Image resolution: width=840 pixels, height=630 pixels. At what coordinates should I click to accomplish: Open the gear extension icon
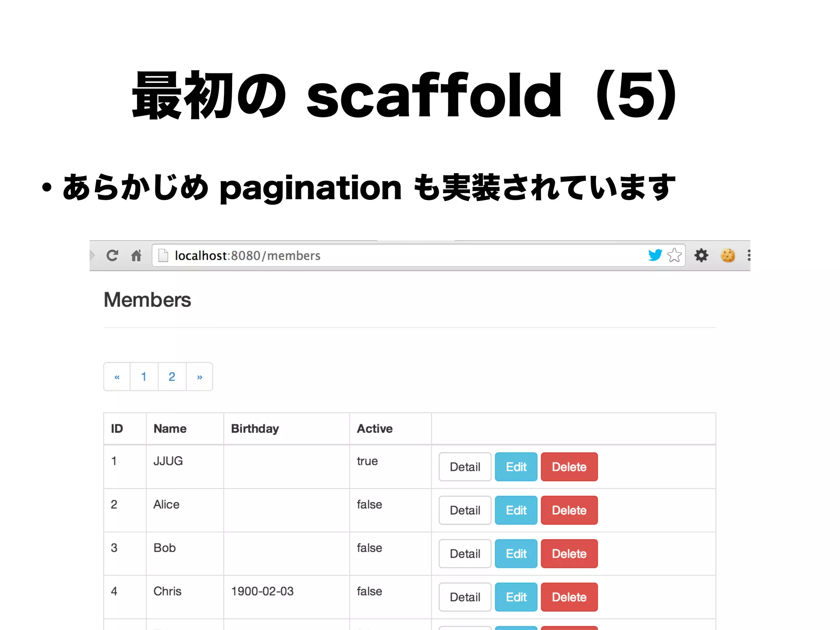point(701,255)
